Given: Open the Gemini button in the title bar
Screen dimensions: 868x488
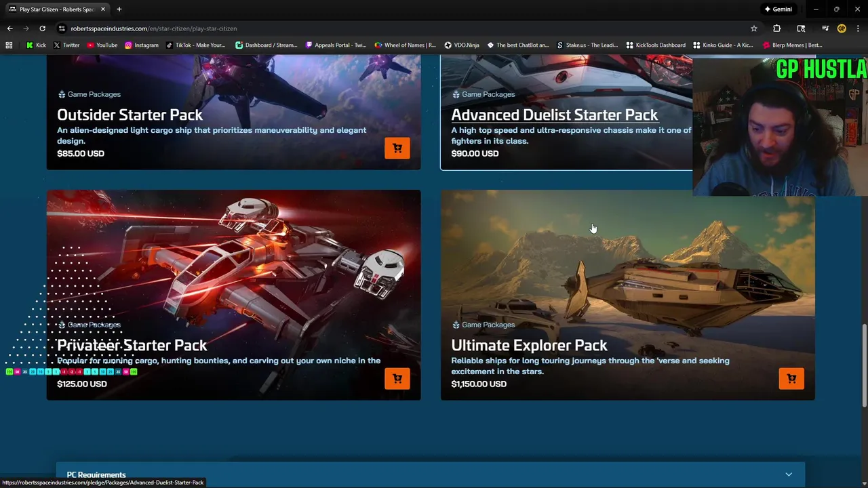Looking at the screenshot, I should pos(778,9).
